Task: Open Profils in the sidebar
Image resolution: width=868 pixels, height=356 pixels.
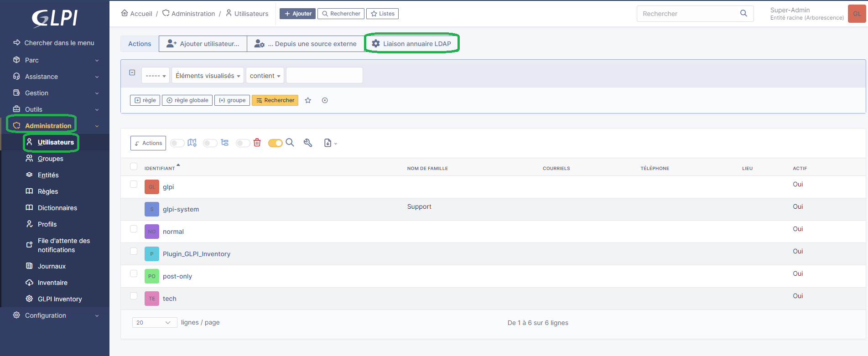Action: 47,224
